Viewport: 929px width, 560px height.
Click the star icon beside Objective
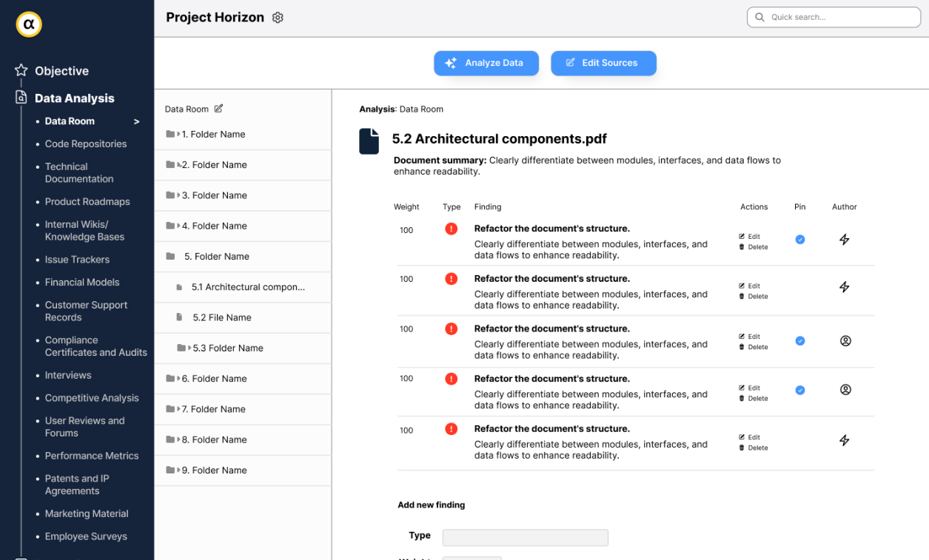[x=21, y=70]
